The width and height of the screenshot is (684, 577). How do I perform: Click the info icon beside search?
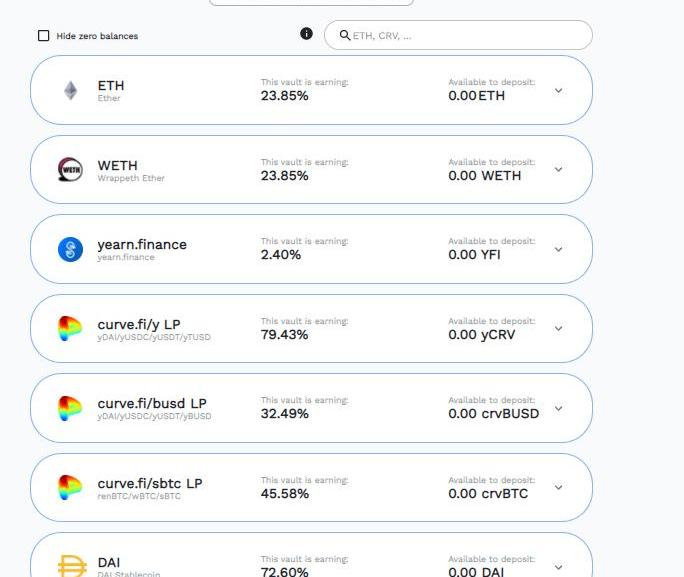click(x=306, y=34)
